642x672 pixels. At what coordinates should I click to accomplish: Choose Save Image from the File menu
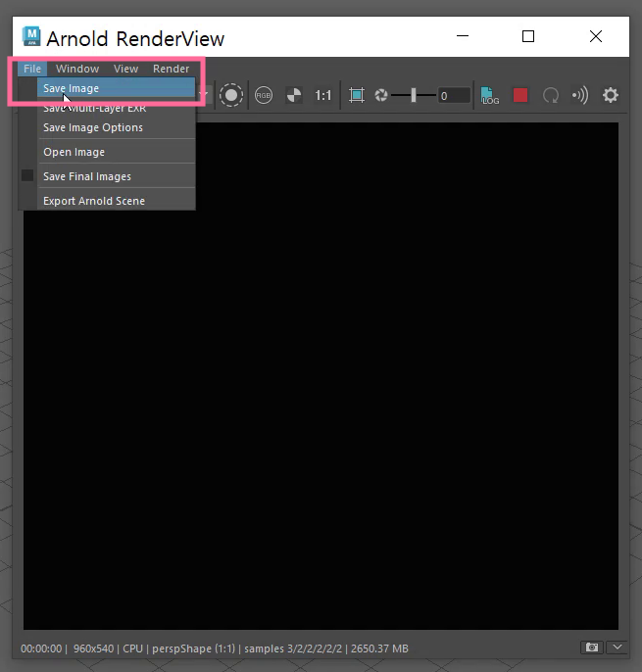117,88
